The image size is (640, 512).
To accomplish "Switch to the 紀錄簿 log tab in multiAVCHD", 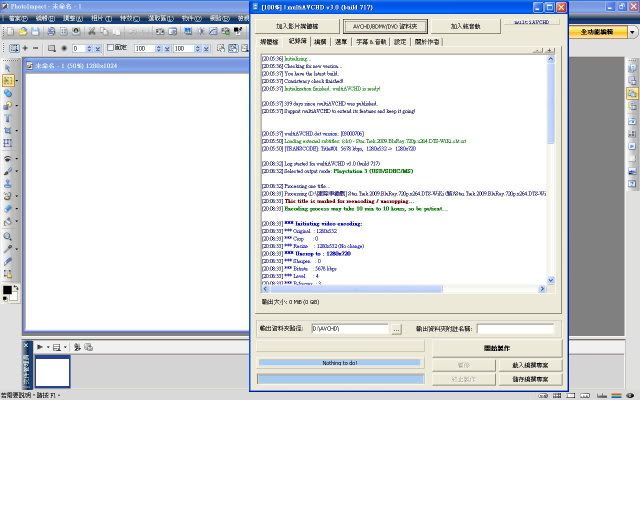I will tap(298, 41).
